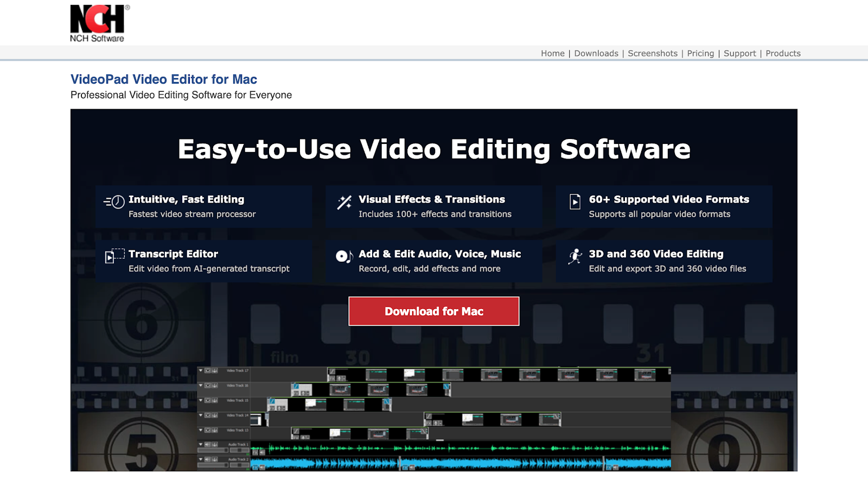This screenshot has width=868, height=480.
Task: Click "Supports all popular video formats" text
Action: click(660, 214)
